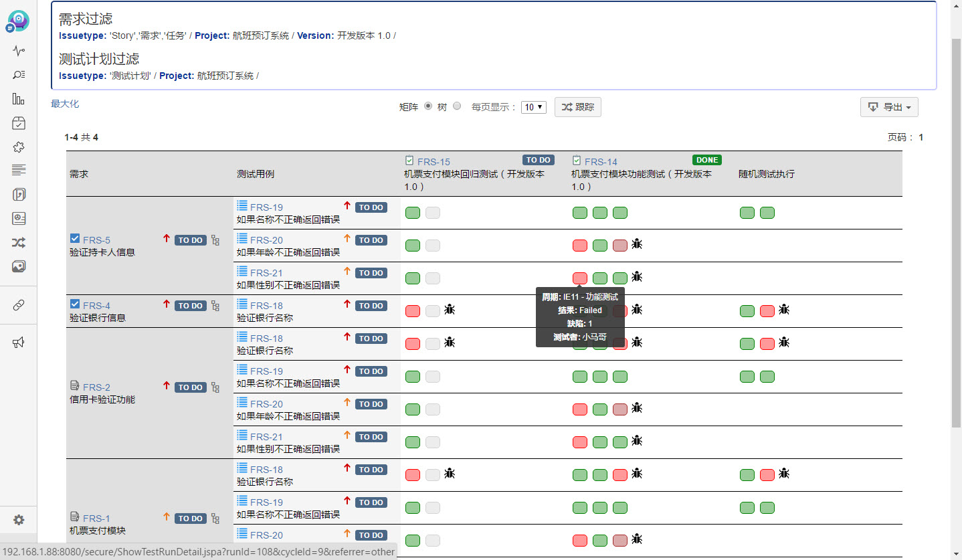The image size is (962, 560).
Task: Open FRS-18 test case link in FRS-4 row
Action: click(x=266, y=306)
